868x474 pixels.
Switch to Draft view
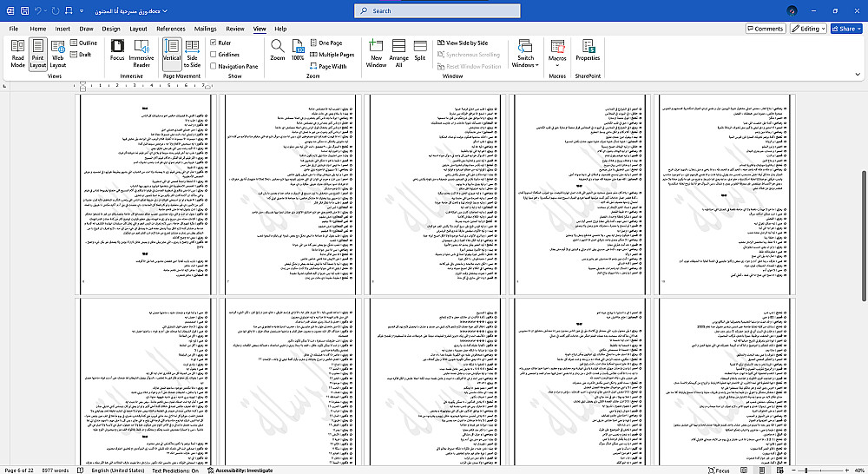coord(81,55)
